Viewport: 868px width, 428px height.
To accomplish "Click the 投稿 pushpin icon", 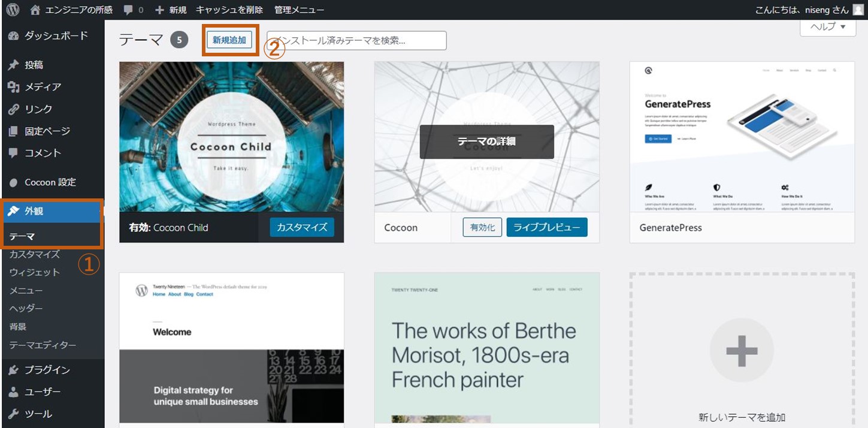I will click(14, 65).
